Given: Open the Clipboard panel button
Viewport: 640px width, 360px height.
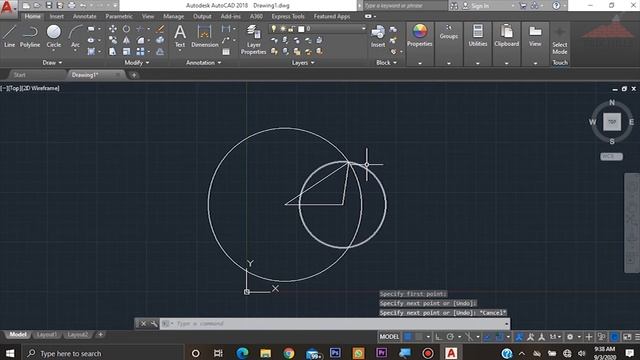Looking at the screenshot, I should click(x=507, y=37).
